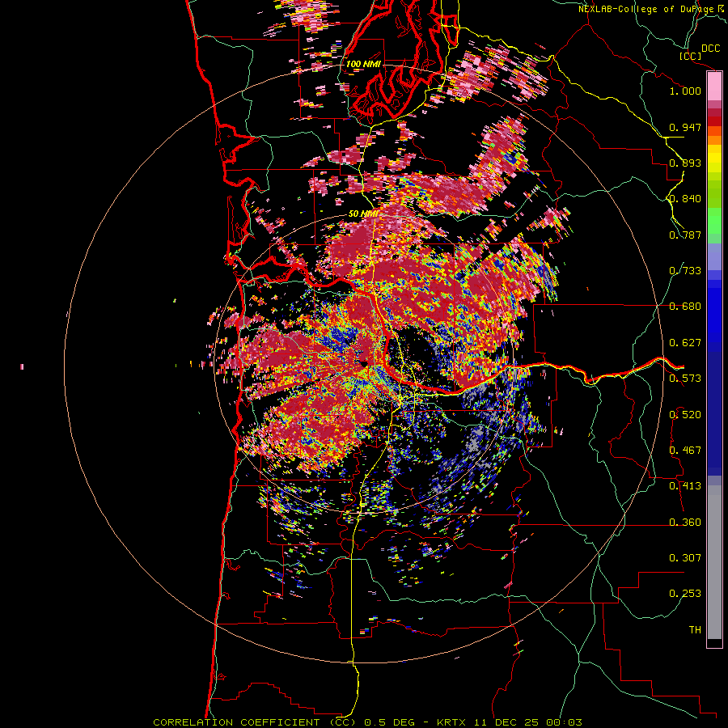Select the 0.520 value on color scale
The height and width of the screenshot is (728, 728).
685,414
